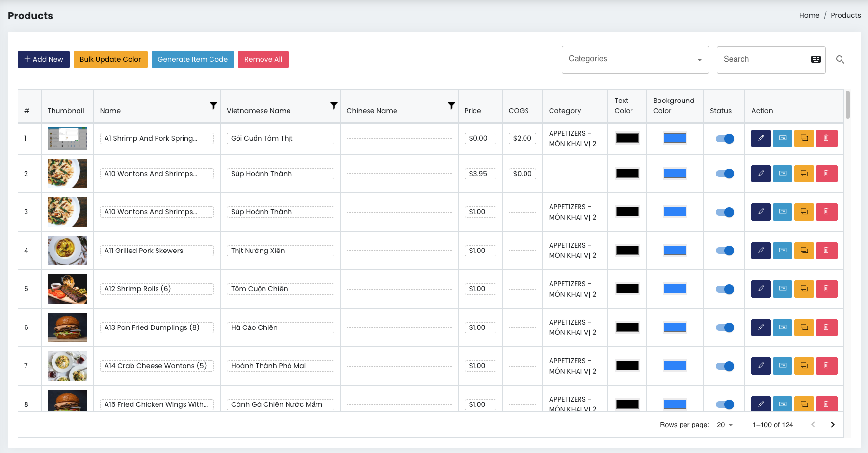Delete the A11 Grilled Pork Skewers row
Image resolution: width=868 pixels, height=453 pixels.
826,251
